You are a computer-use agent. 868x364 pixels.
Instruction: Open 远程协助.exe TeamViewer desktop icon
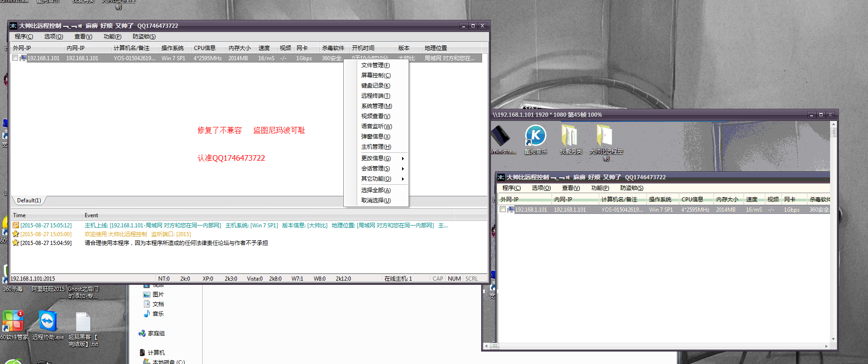click(48, 325)
